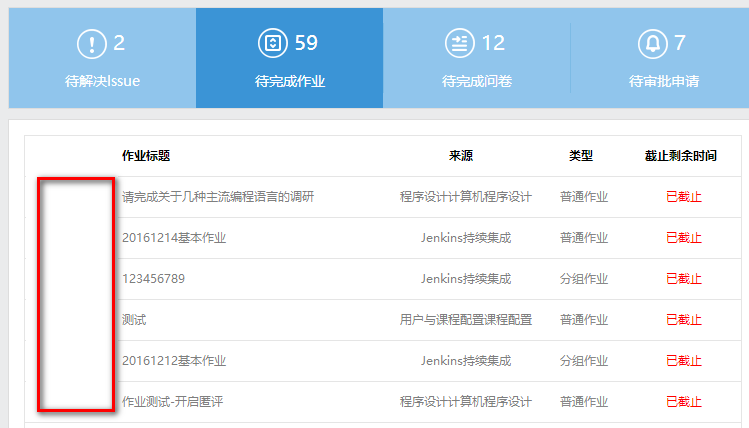749x428 pixels.
Task: Switch to the 待完成作业 tab
Action: click(289, 58)
